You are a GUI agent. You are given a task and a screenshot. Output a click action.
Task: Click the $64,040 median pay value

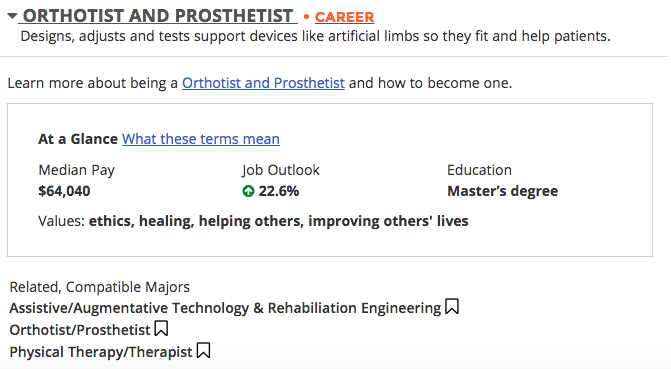click(64, 191)
